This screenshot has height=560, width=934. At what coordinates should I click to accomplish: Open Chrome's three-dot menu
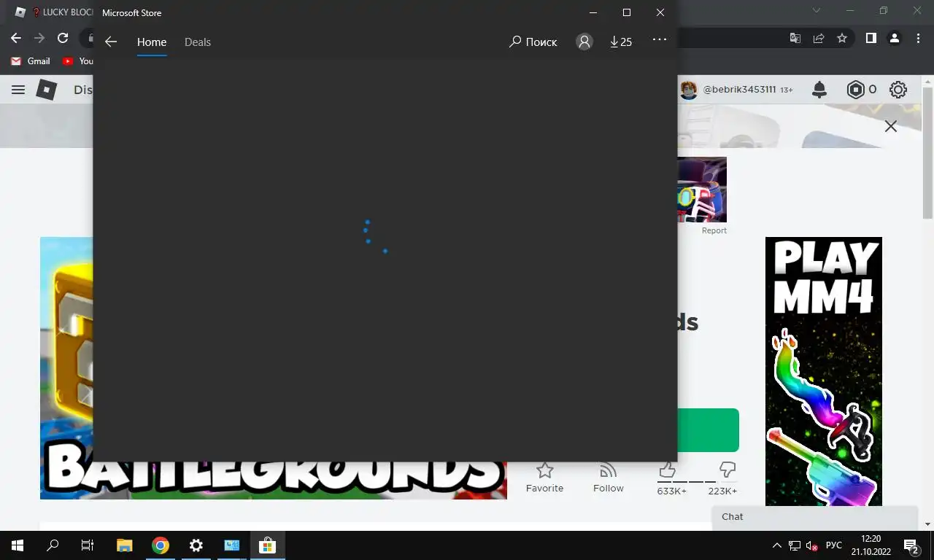pyautogui.click(x=918, y=38)
